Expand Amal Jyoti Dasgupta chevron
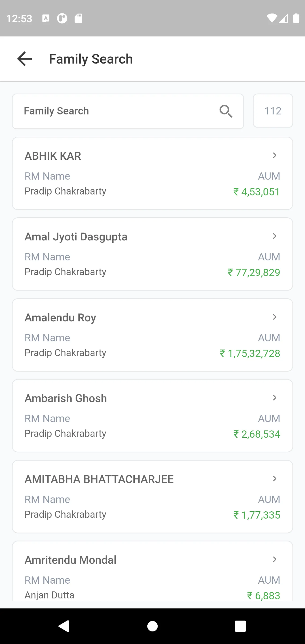305x644 pixels. tap(275, 236)
